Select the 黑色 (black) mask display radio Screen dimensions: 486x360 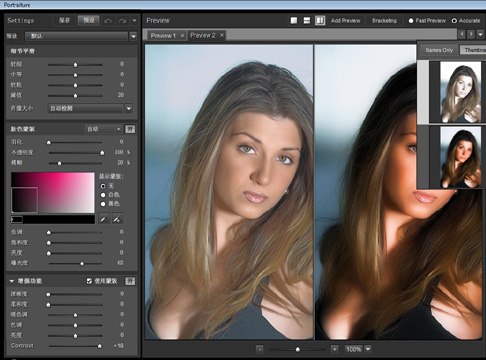(103, 204)
